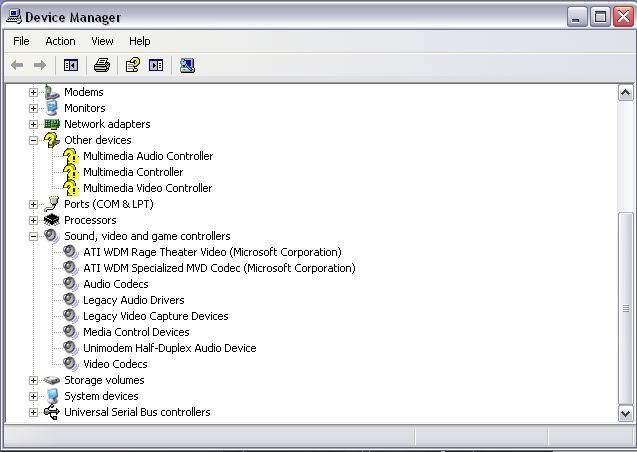The width and height of the screenshot is (637, 452).
Task: Collapse the Other devices node
Action: (x=33, y=140)
